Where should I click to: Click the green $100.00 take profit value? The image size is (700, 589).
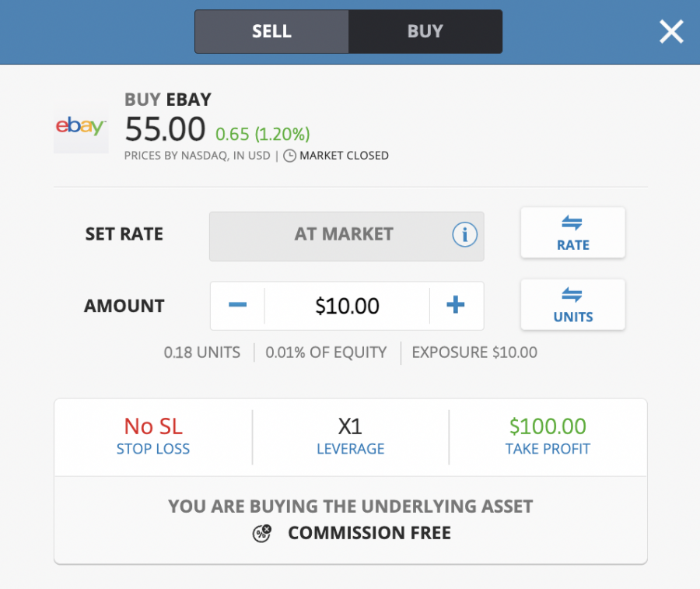coord(548,426)
